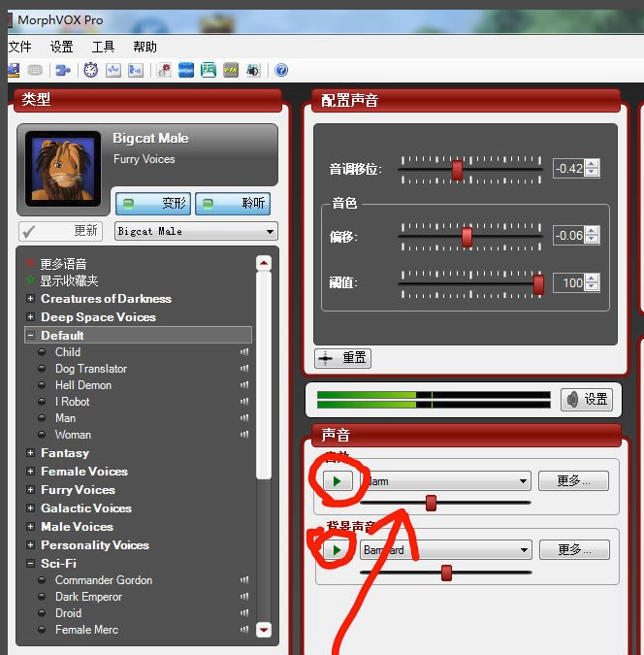Viewport: 644px width, 655px height.
Task: Select the Man voice
Action: 65,418
